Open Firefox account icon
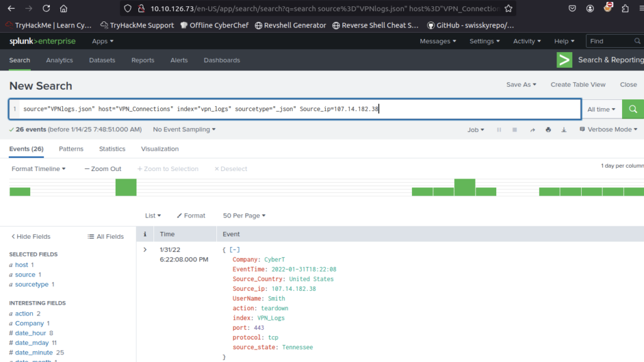Image resolution: width=644 pixels, height=362 pixels. click(590, 8)
